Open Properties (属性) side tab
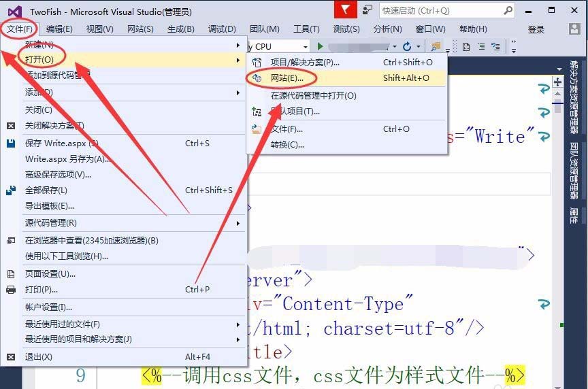Screen dimensions: 588x389 click(x=574, y=215)
